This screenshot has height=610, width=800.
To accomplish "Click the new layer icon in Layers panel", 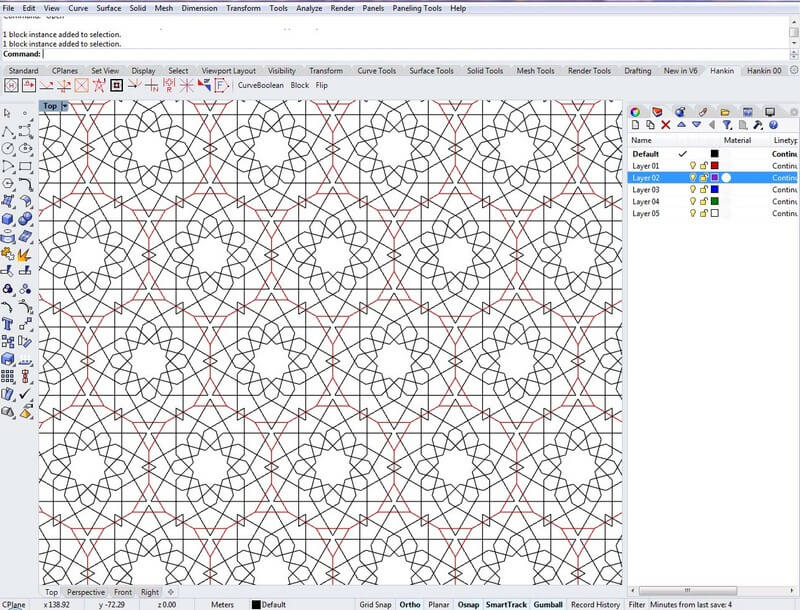I will pos(635,125).
